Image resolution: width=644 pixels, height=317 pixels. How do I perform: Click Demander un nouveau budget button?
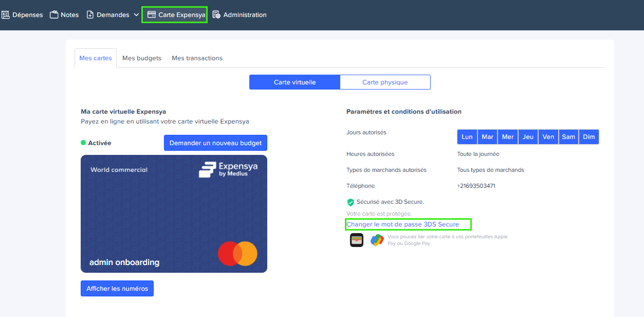point(215,143)
